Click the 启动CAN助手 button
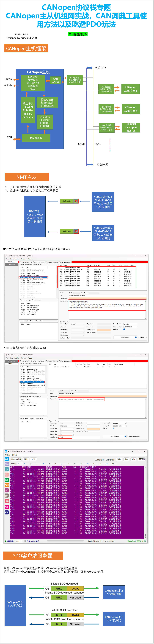 (x=16, y=459)
